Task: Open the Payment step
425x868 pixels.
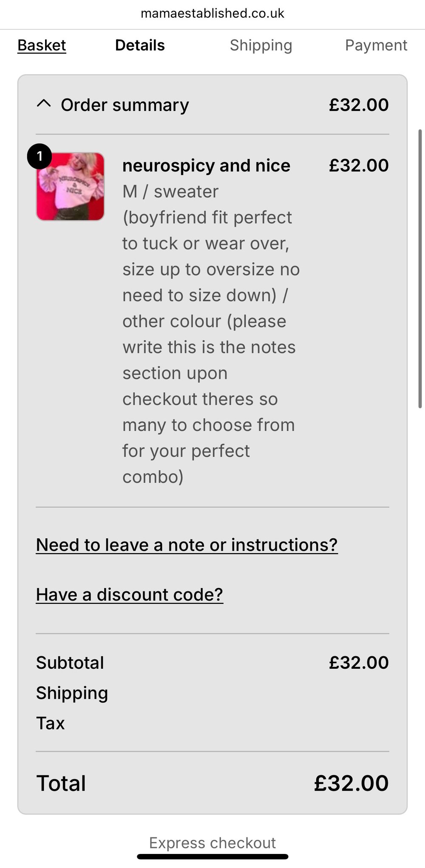Action: click(x=376, y=45)
